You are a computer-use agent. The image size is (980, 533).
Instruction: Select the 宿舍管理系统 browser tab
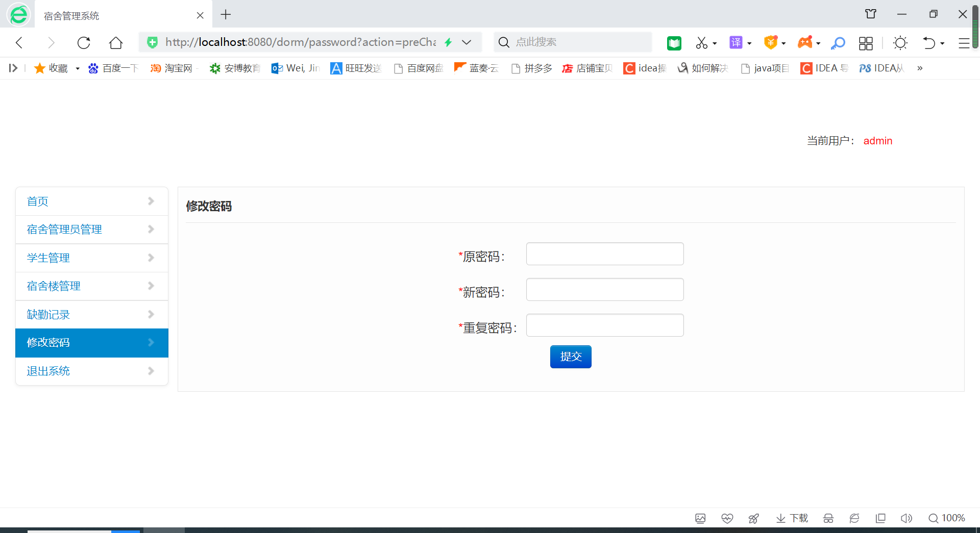click(123, 15)
